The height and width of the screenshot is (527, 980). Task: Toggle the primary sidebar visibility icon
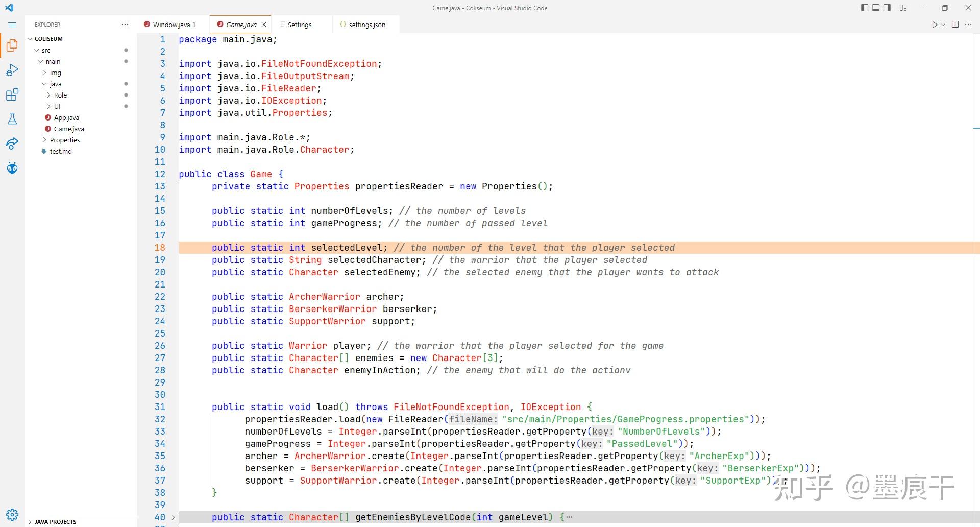(864, 8)
